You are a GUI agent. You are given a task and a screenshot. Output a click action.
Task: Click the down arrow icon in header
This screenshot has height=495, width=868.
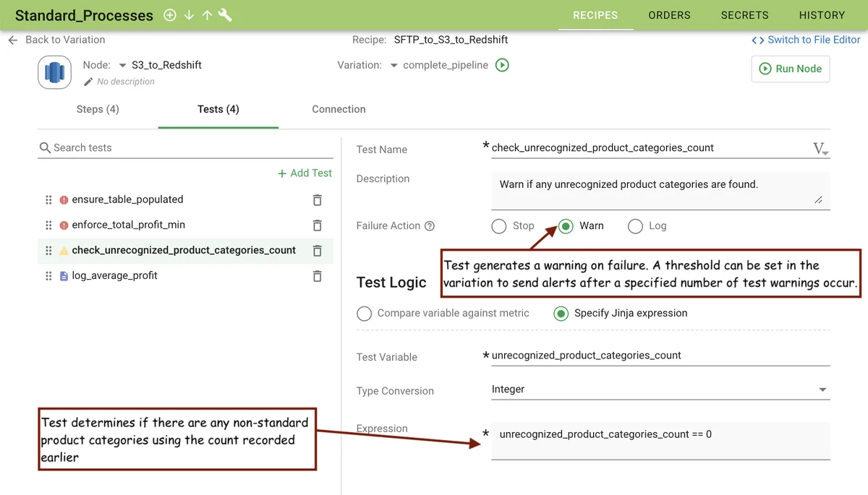coord(189,15)
